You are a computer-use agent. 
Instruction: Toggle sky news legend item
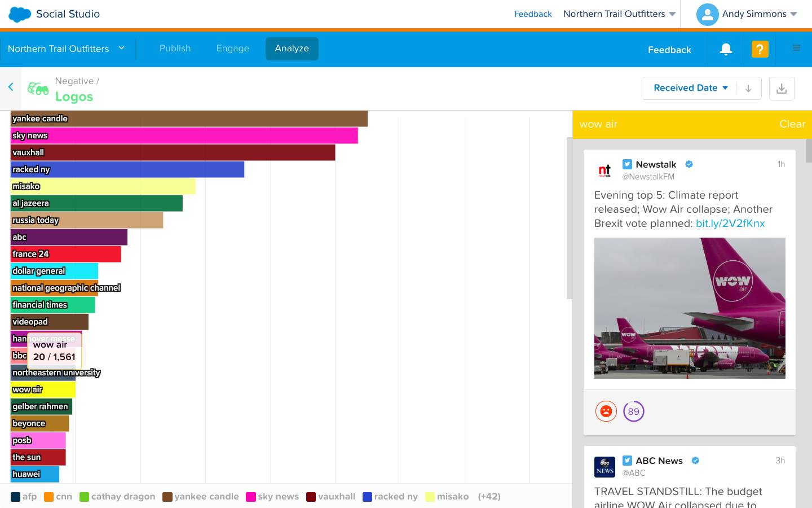click(272, 497)
